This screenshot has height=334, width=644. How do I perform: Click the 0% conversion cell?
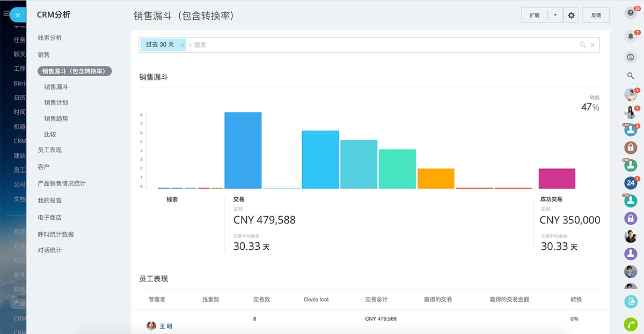[x=574, y=319]
